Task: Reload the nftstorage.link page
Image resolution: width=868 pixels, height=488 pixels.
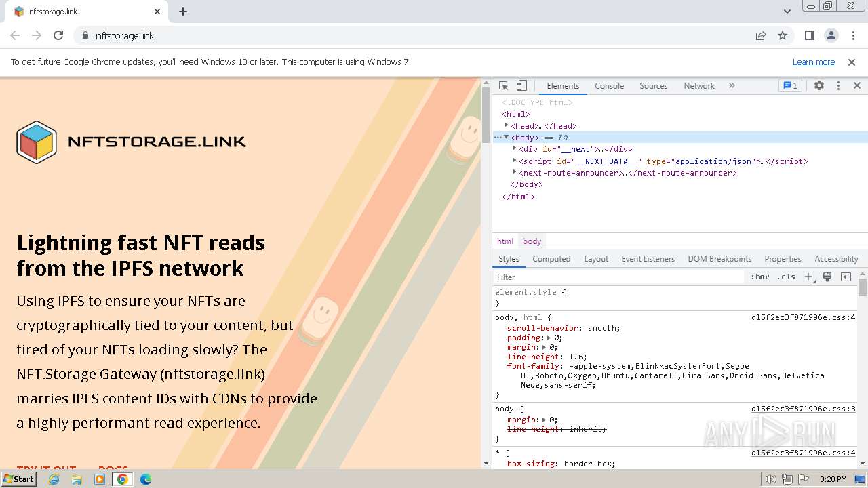Action: tap(58, 35)
